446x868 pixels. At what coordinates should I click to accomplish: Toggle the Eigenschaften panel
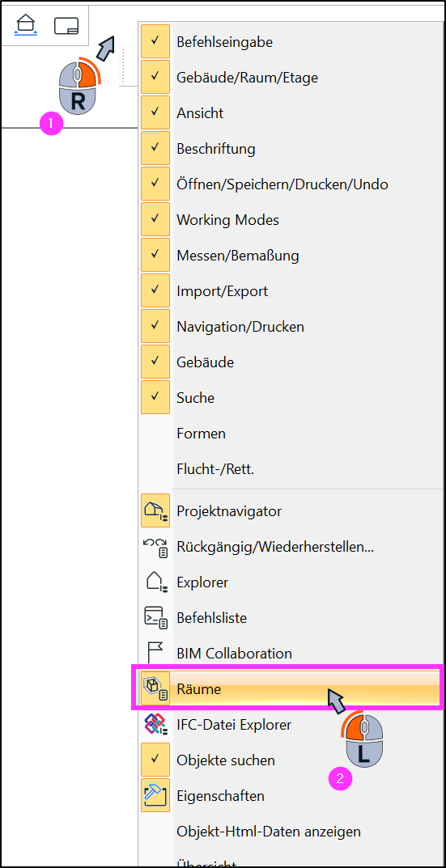click(x=291, y=795)
